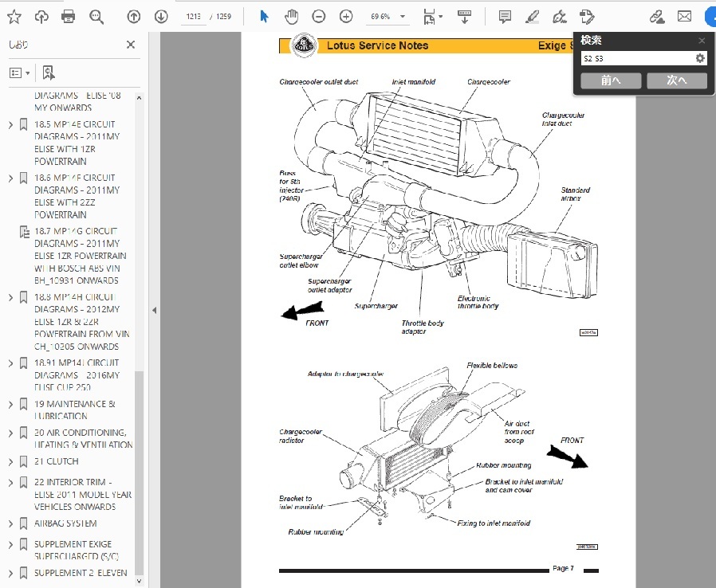Click bookmarks panel scroll up arrow
Viewport: 716px width, 588px height.
pos(140,98)
